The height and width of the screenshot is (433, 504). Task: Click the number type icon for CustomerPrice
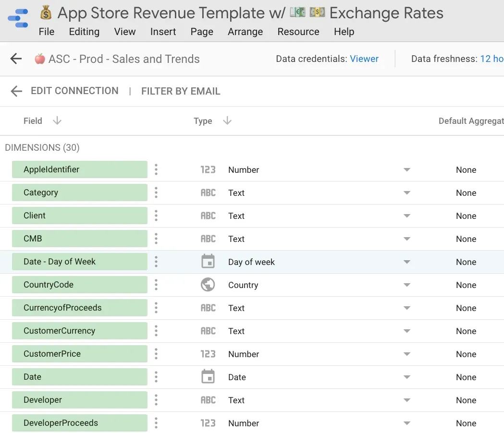tap(208, 354)
